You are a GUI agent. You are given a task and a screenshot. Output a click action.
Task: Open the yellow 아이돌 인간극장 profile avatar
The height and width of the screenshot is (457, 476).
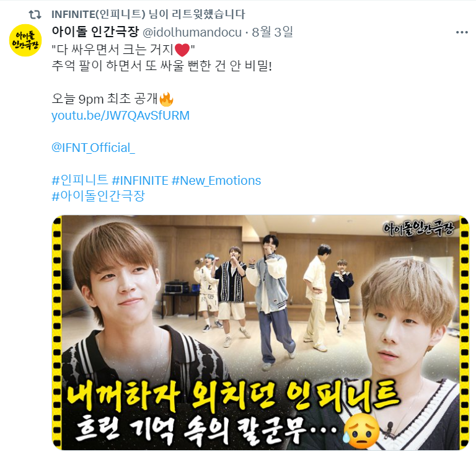click(25, 40)
